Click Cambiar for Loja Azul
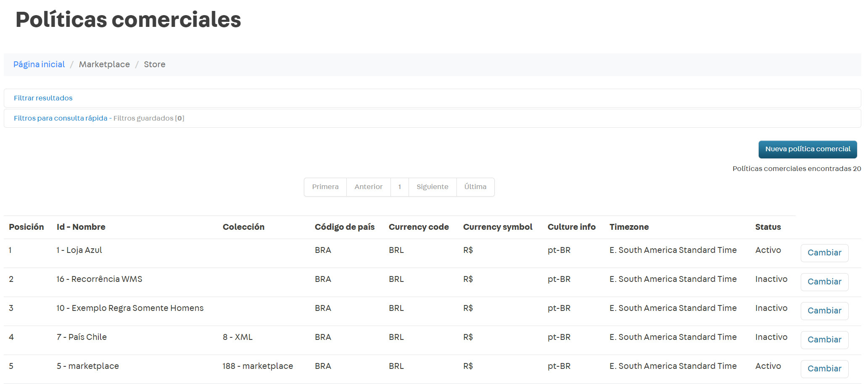 coord(824,252)
